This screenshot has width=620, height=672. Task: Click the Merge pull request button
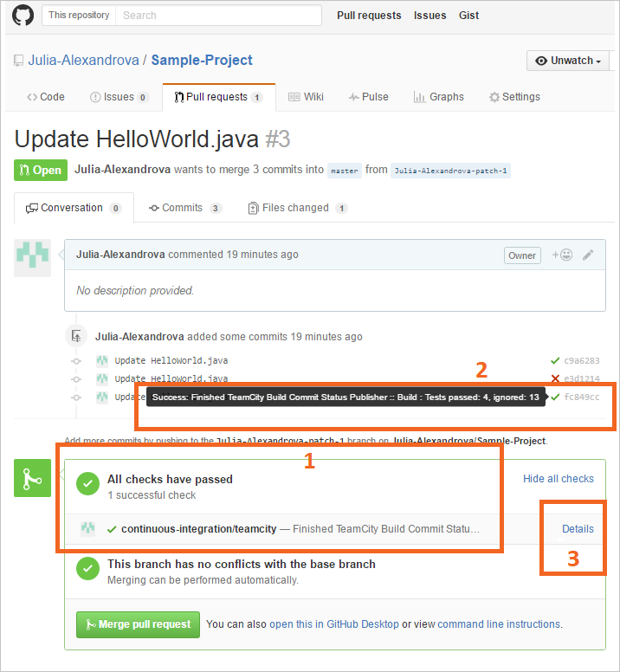[x=138, y=624]
